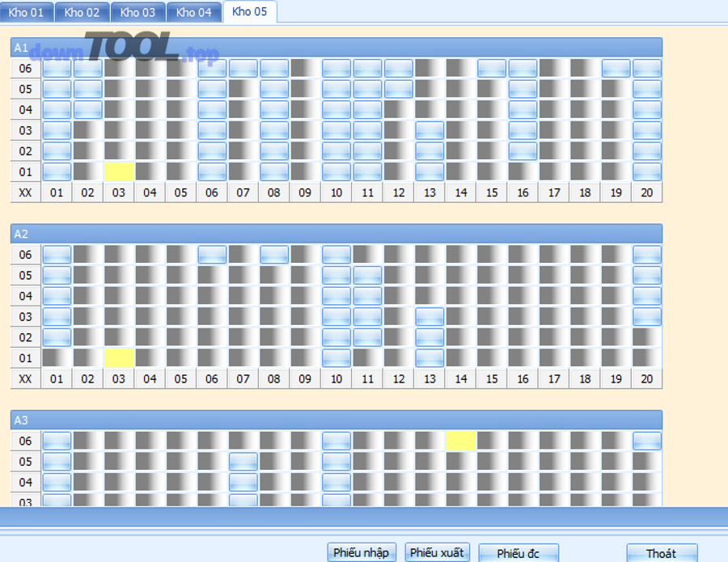Viewport: 728px width, 562px height.
Task: Click the Phiếu nhập button
Action: pos(361,553)
